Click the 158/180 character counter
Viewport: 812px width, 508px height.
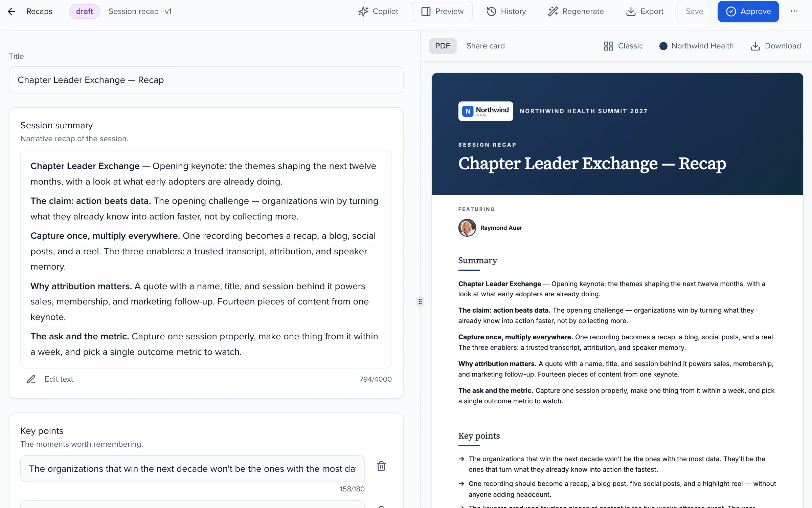(x=352, y=489)
